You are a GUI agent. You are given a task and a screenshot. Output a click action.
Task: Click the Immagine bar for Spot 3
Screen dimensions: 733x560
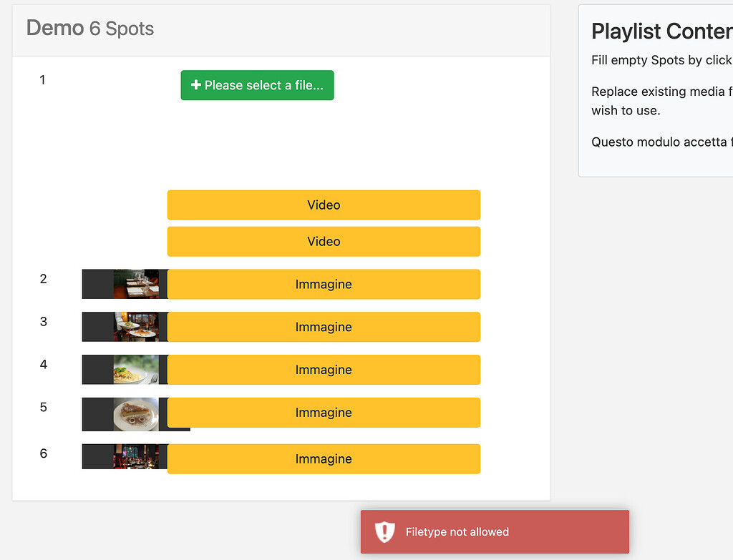[324, 327]
